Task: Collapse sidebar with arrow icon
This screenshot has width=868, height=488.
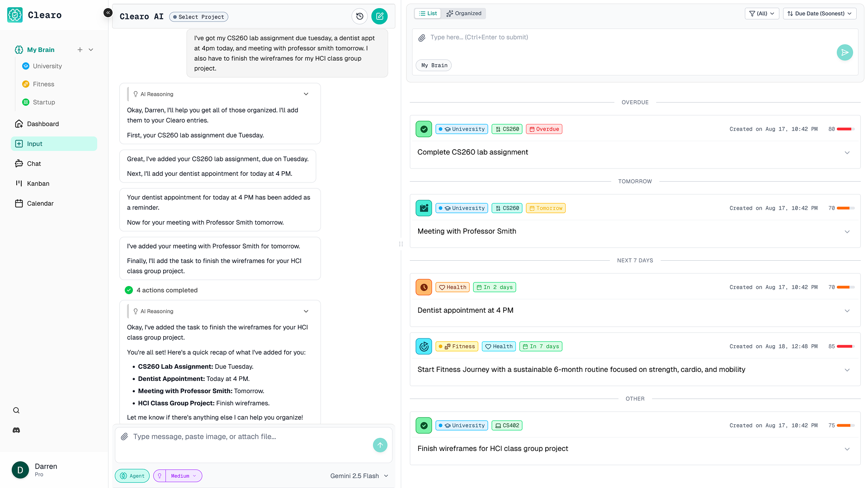Action: tap(108, 13)
